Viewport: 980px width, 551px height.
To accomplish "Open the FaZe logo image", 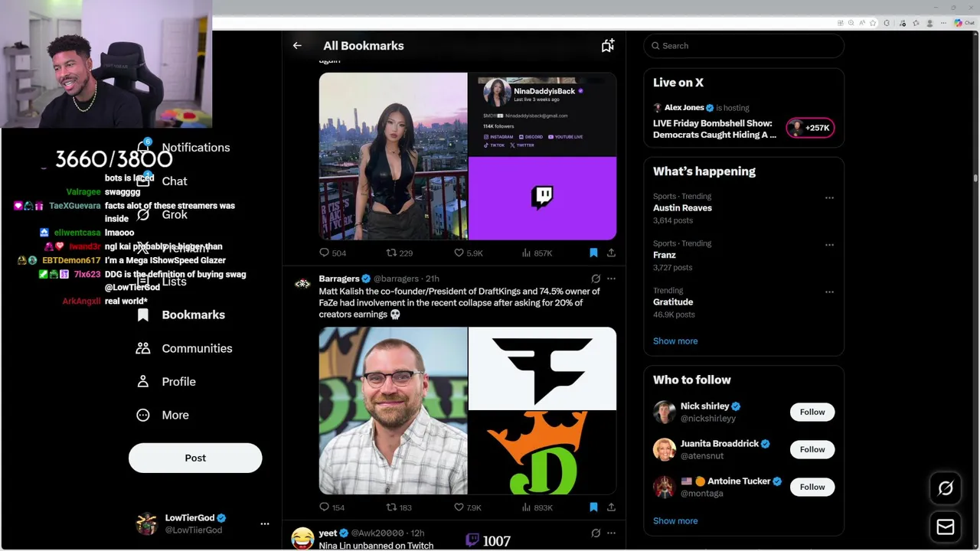I will click(542, 369).
